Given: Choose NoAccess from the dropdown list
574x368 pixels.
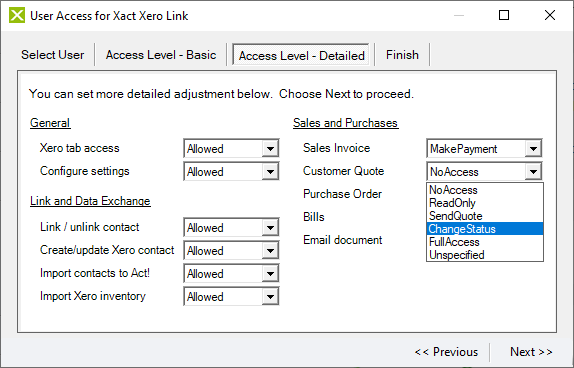Looking at the screenshot, I should tap(485, 190).
